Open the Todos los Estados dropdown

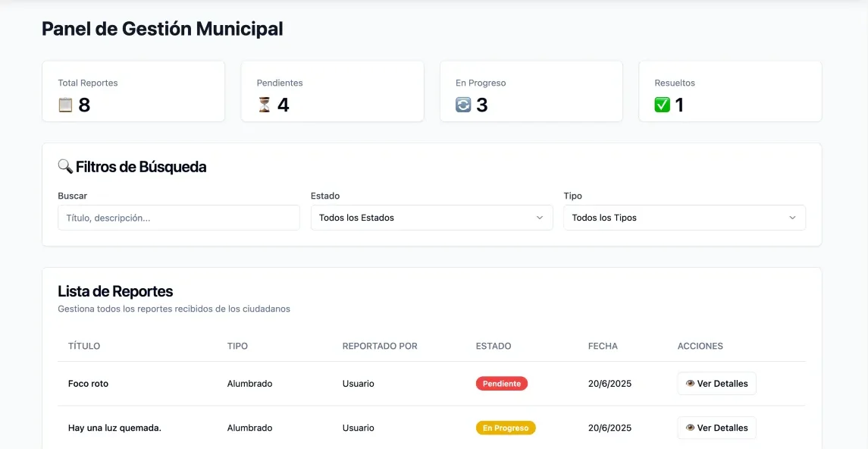pyautogui.click(x=432, y=218)
